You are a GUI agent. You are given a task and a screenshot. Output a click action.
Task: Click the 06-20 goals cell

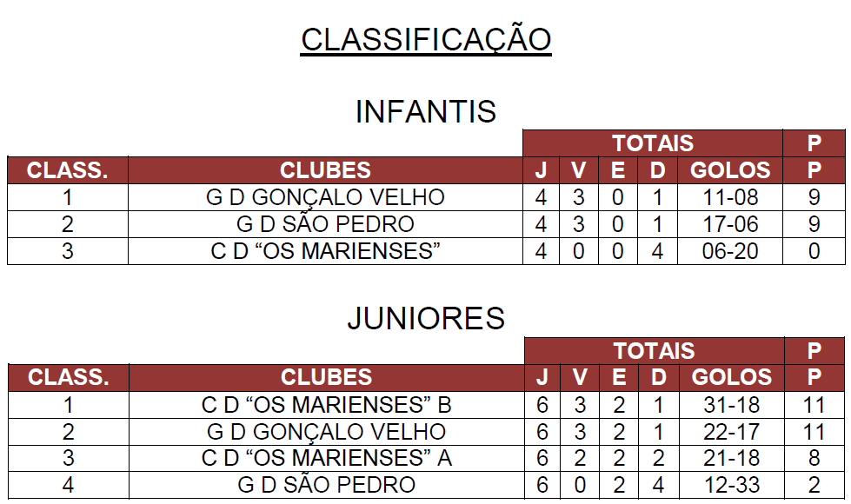click(x=730, y=251)
